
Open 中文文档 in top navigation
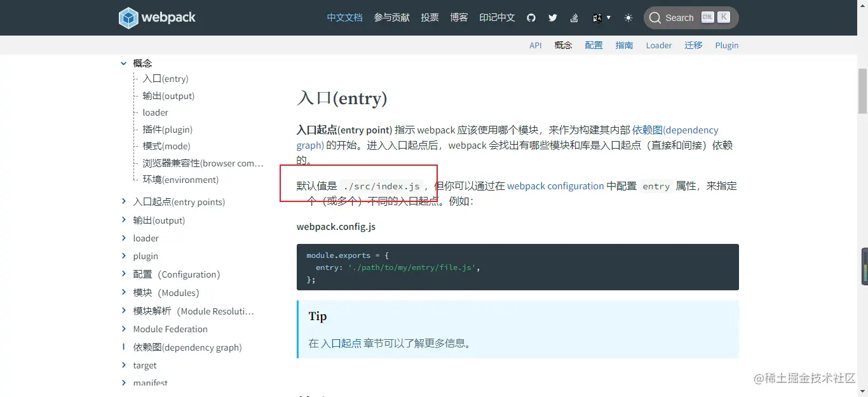[x=344, y=18]
